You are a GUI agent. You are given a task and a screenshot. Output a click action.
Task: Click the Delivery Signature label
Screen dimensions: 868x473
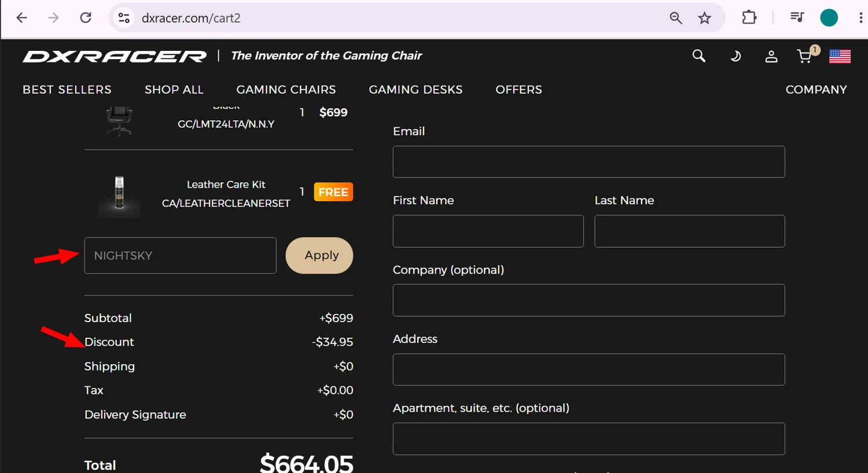tap(135, 415)
